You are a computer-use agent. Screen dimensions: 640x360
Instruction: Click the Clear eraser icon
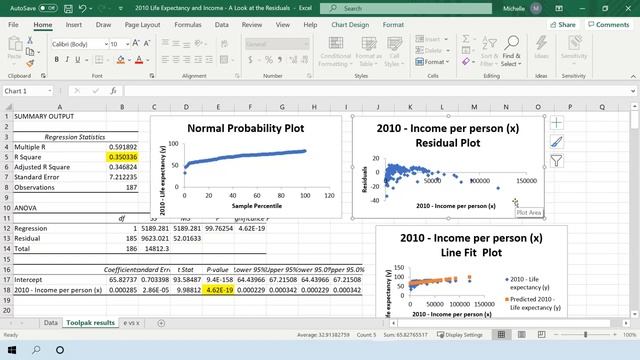tap(466, 62)
